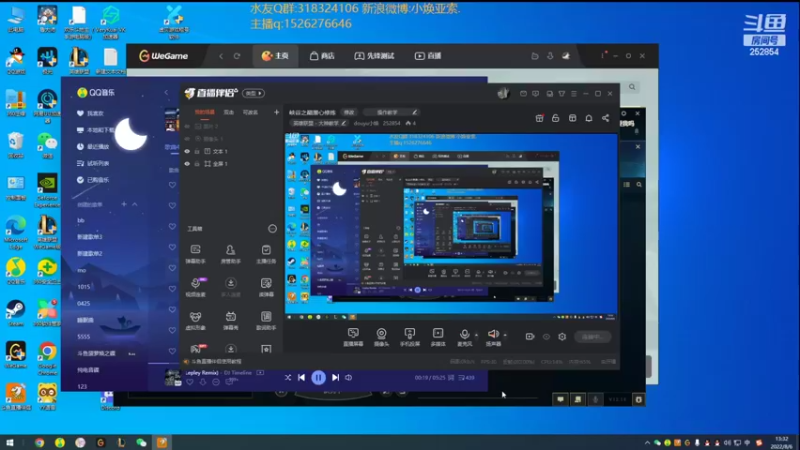800x450 pixels.
Task: Collapse the QQ音乐 sidebar with back chevron
Action: 166,92
